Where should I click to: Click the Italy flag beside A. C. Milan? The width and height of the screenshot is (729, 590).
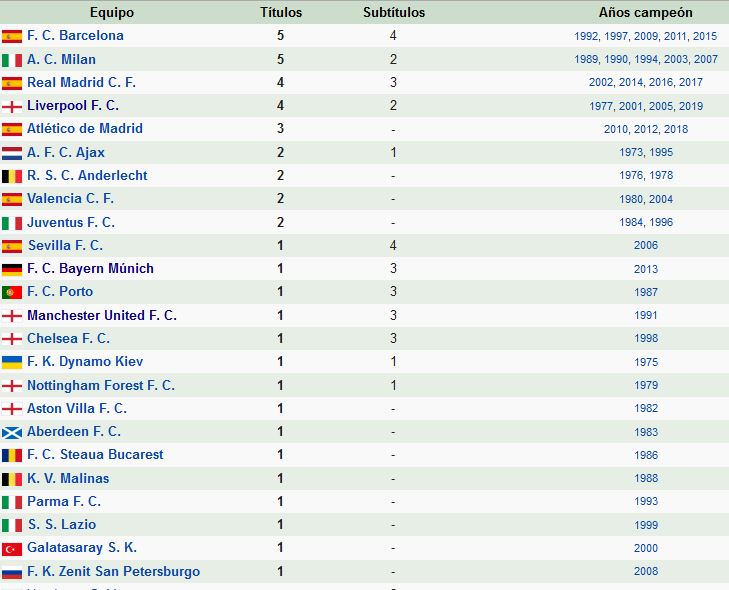(12, 60)
